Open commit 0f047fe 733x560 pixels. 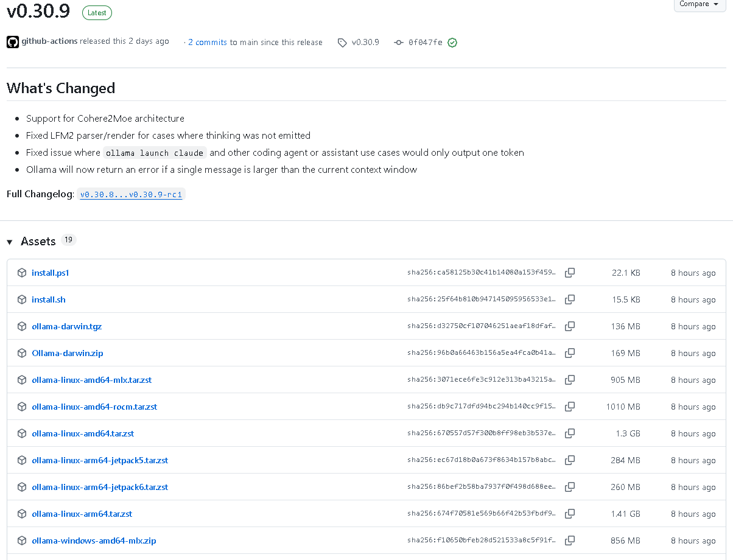(426, 43)
